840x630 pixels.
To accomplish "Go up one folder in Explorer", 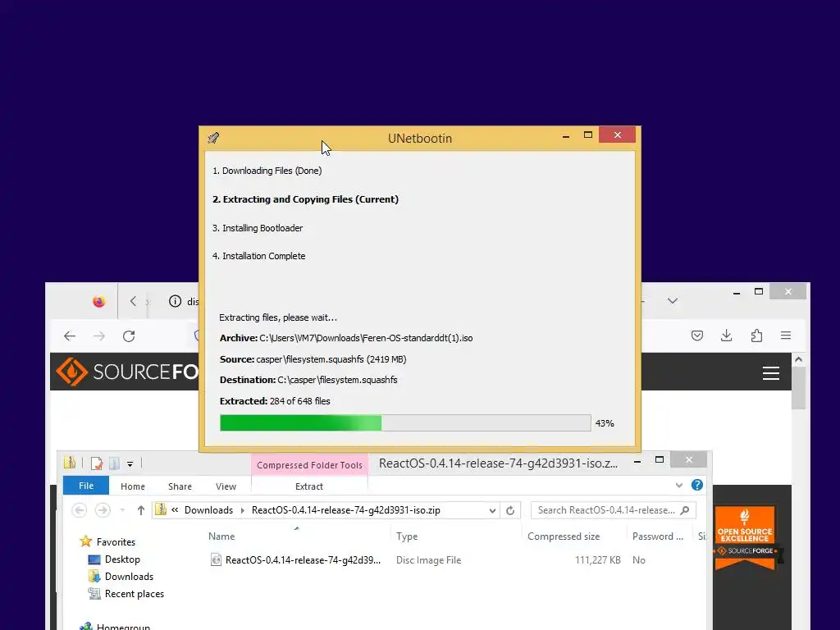I will tap(141, 510).
